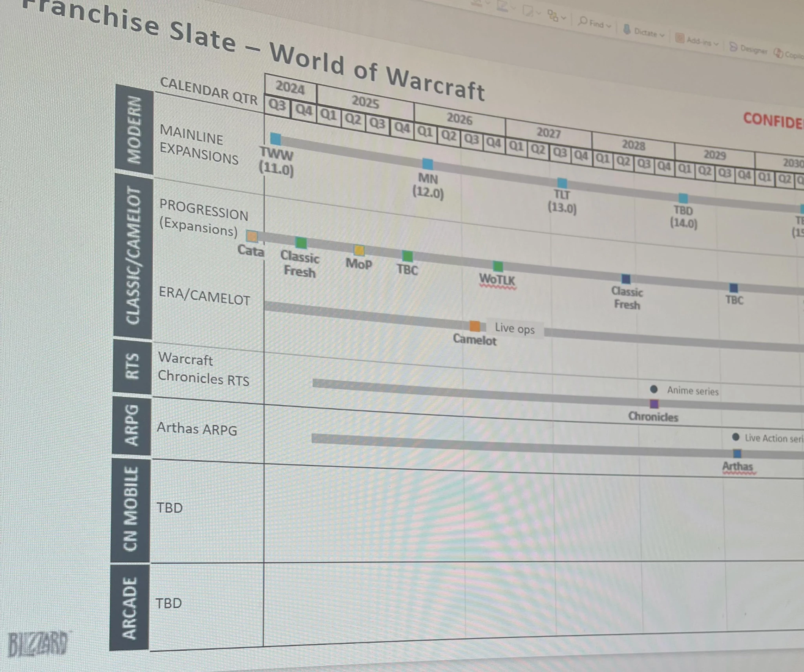Click the "Arthas ARPG" row label
The height and width of the screenshot is (672, 804).
point(197,428)
